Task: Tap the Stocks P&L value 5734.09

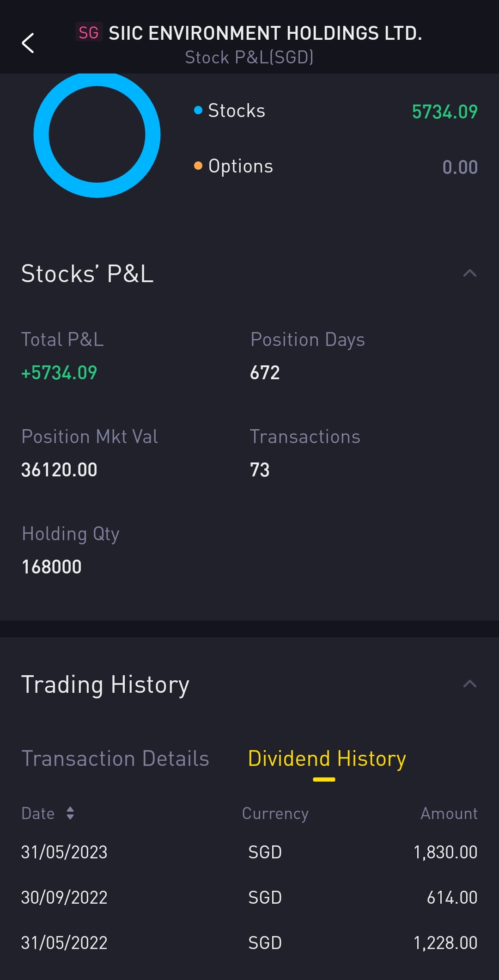Action: point(444,111)
